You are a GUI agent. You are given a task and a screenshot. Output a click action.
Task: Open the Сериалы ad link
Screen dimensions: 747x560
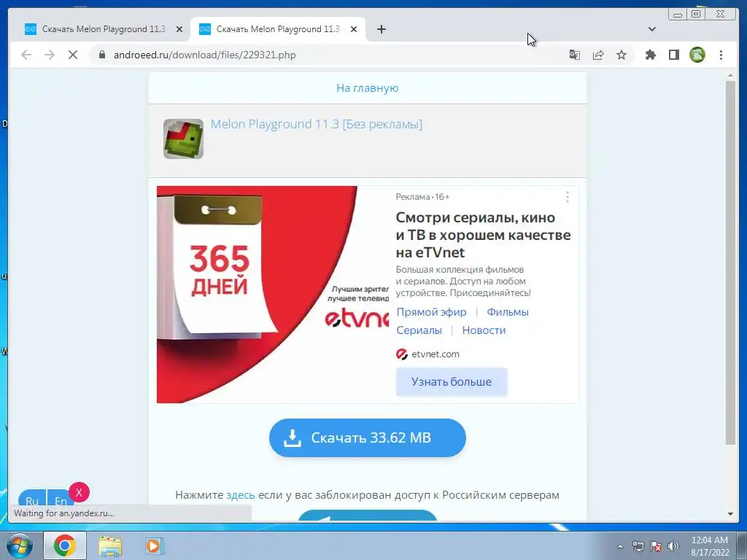click(x=419, y=330)
